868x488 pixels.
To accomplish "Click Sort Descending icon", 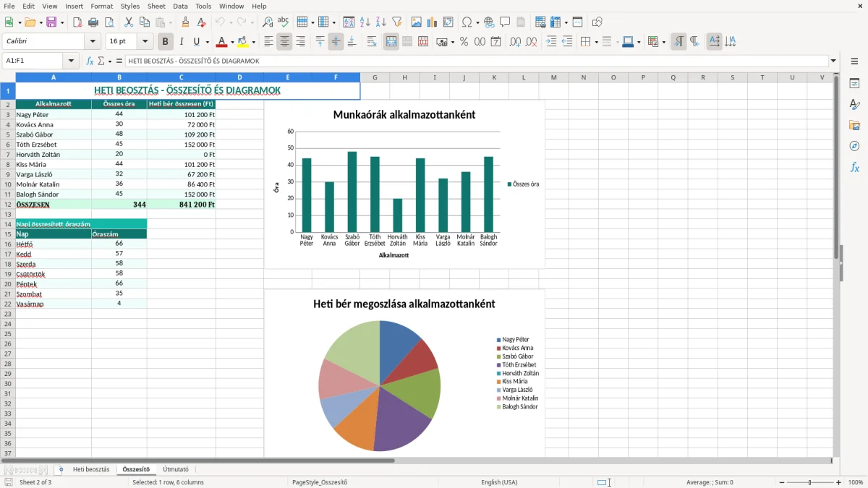I will (x=380, y=22).
